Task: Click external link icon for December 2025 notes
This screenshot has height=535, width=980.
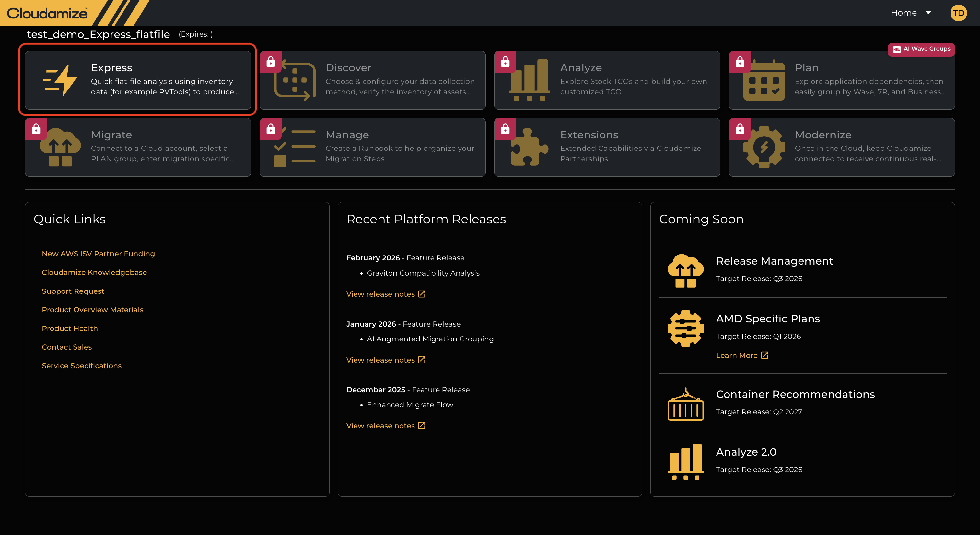Action: click(x=422, y=425)
